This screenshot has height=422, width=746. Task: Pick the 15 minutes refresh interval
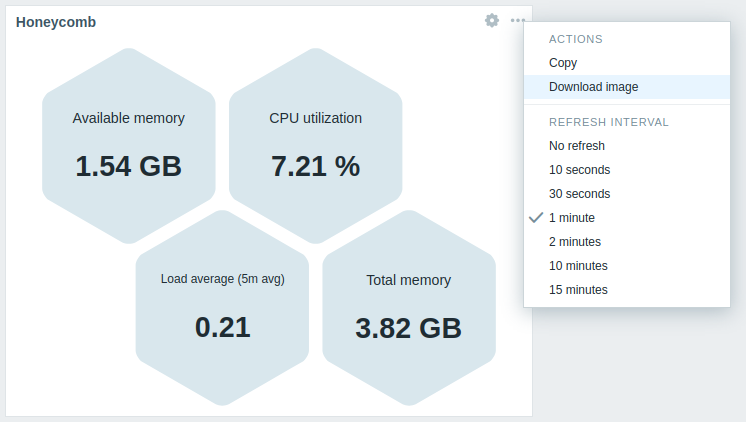627,290
